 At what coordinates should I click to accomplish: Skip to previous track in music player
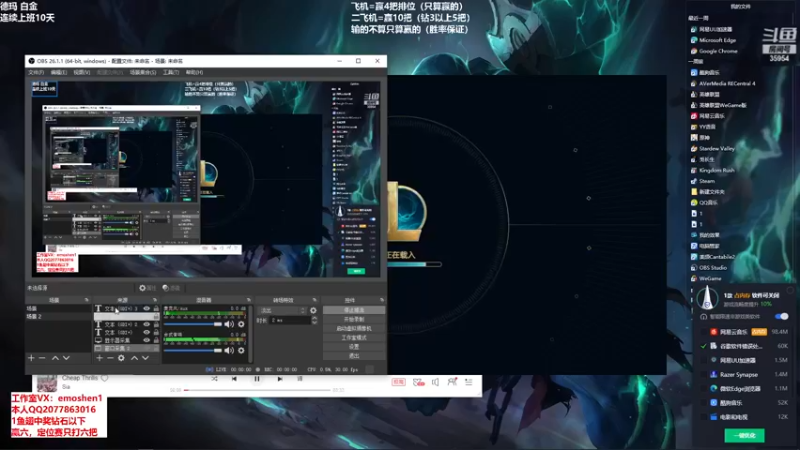coord(234,379)
